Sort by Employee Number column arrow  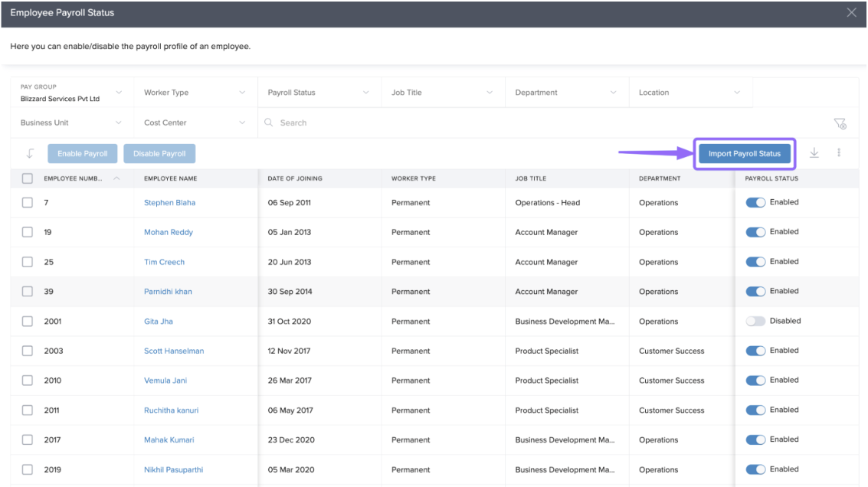tap(116, 178)
